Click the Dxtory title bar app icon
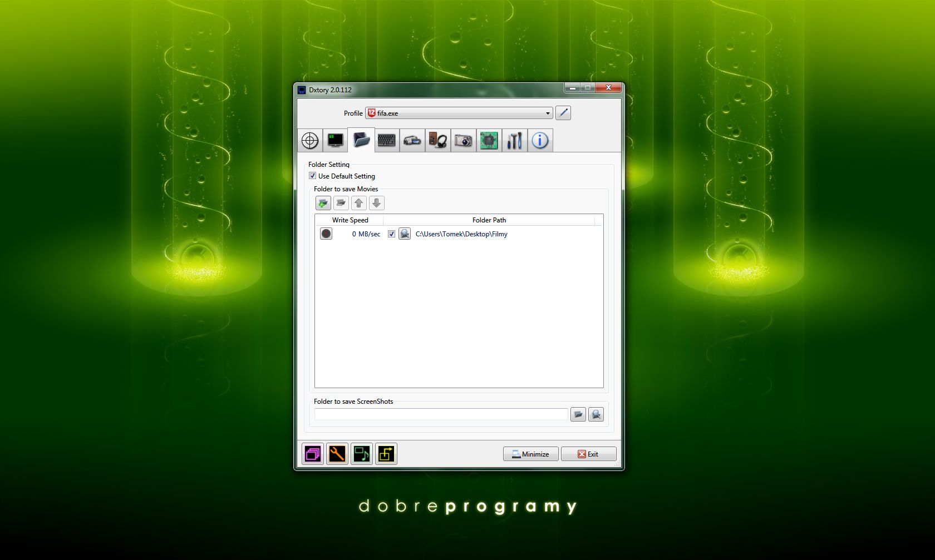Image resolution: width=935 pixels, height=560 pixels. coord(302,90)
